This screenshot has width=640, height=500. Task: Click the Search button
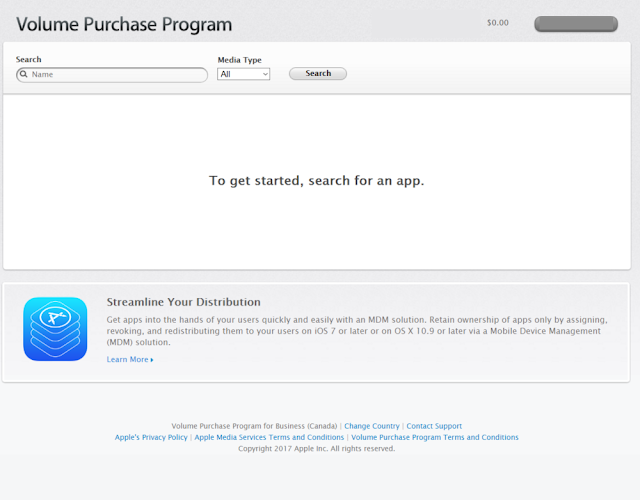click(318, 73)
